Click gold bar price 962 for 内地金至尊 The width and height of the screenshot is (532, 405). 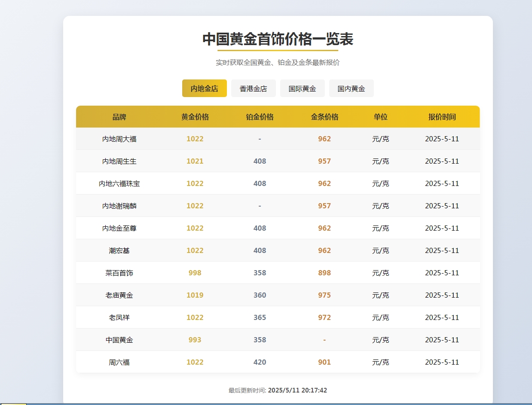(324, 228)
